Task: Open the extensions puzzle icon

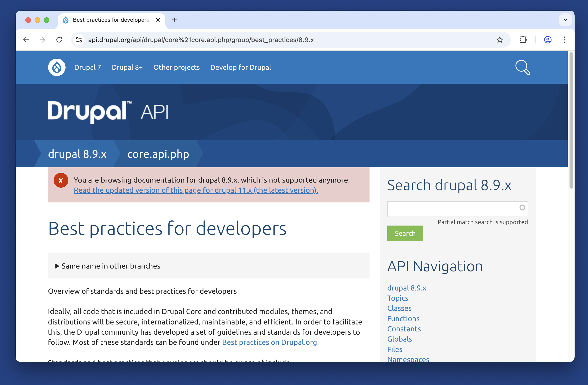Action: (x=523, y=40)
